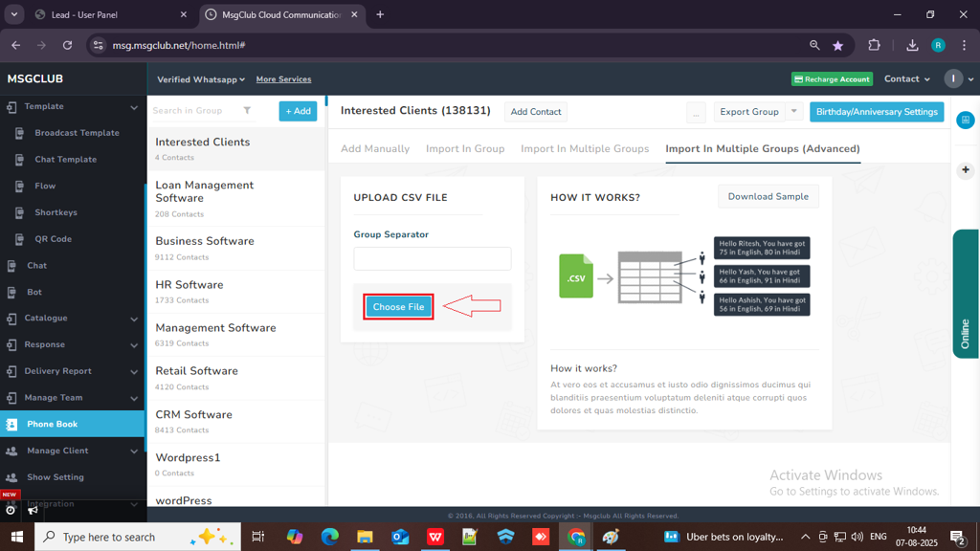Select the Retail Software group
This screenshot has width=980, height=551.
pyautogui.click(x=236, y=378)
